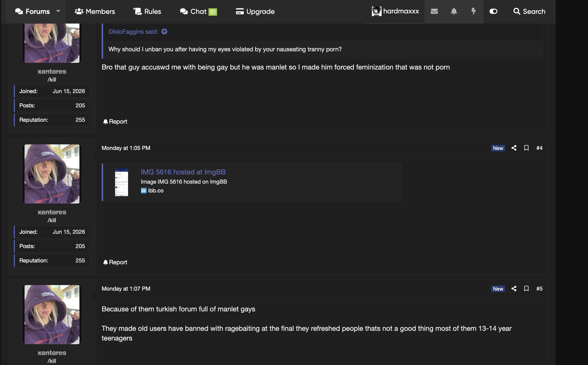Click the Upgrade link
This screenshot has width=588, height=365.
[255, 11]
